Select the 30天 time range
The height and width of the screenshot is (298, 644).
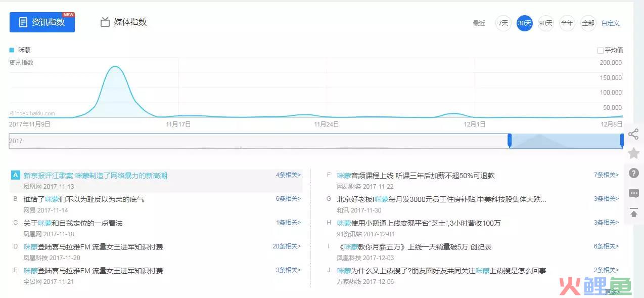point(525,23)
